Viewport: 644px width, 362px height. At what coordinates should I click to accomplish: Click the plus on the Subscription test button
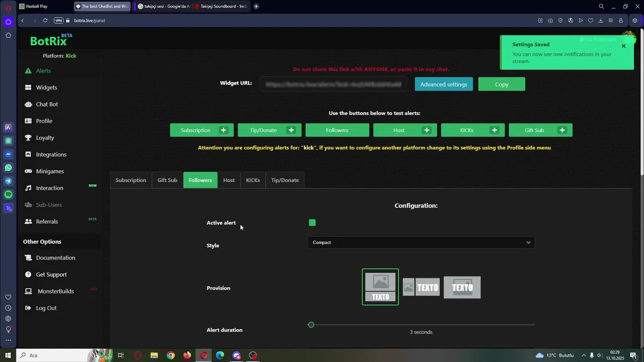tap(223, 130)
